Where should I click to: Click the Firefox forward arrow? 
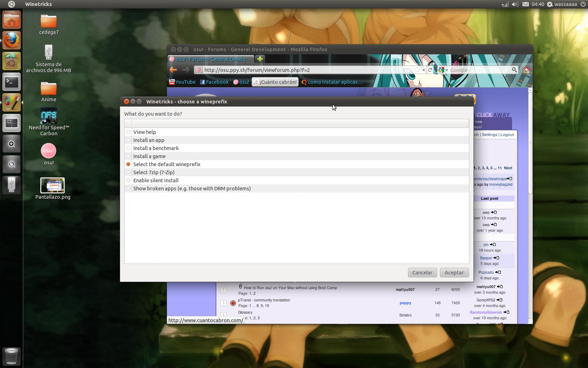(186, 70)
